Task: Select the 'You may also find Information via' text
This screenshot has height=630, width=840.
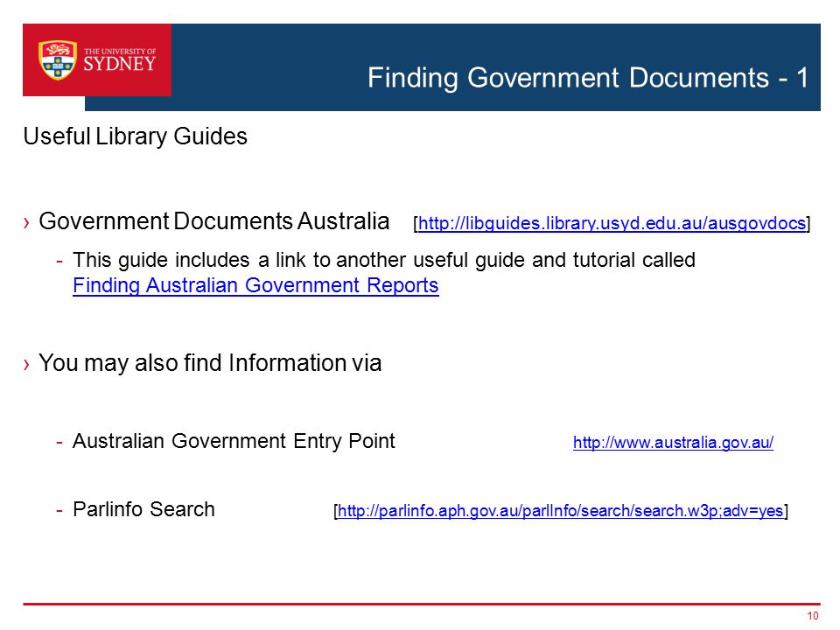Action: [x=210, y=363]
